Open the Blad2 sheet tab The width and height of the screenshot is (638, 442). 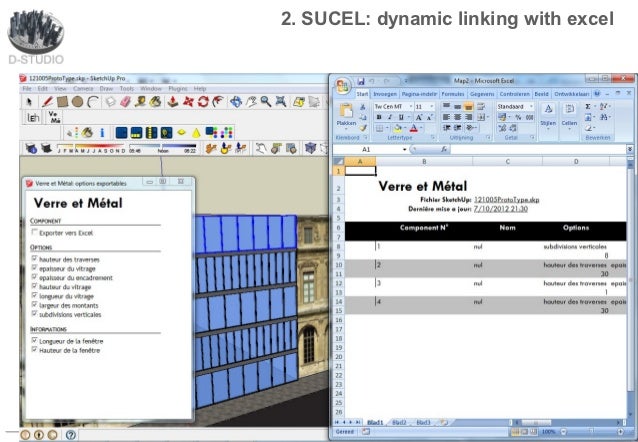[399, 422]
